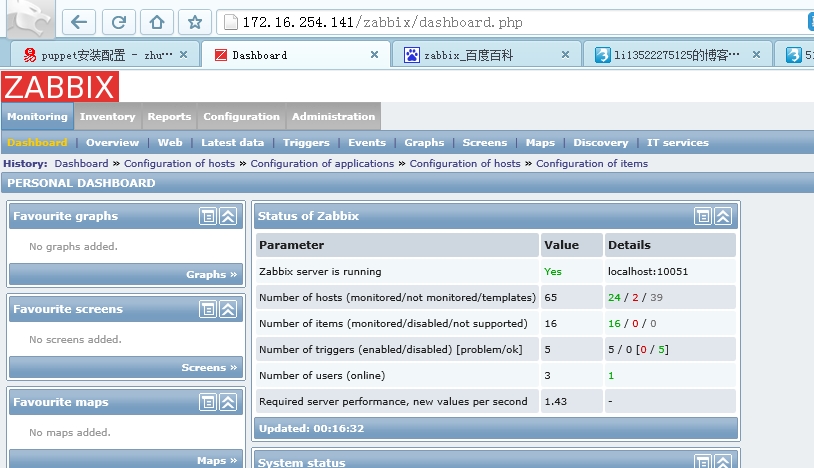Collapse the Status of Zabbix widget
This screenshot has width=814, height=468.
pyautogui.click(x=723, y=216)
